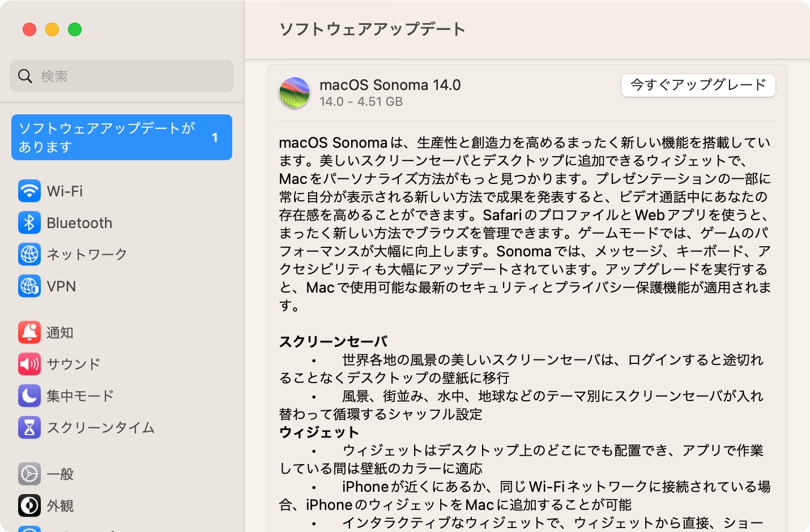Select the サウンド speaker icon
810x532 pixels.
click(29, 364)
